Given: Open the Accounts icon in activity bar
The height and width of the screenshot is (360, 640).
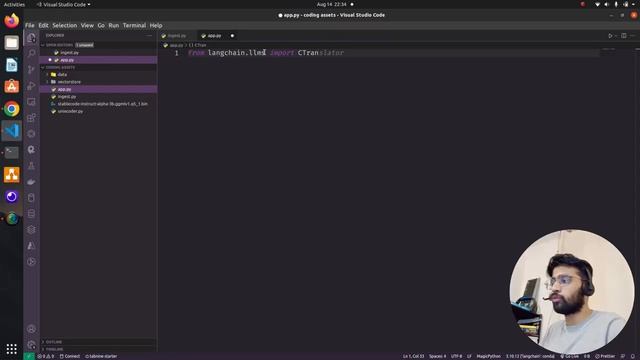Looking at the screenshot, I should click(31, 329).
